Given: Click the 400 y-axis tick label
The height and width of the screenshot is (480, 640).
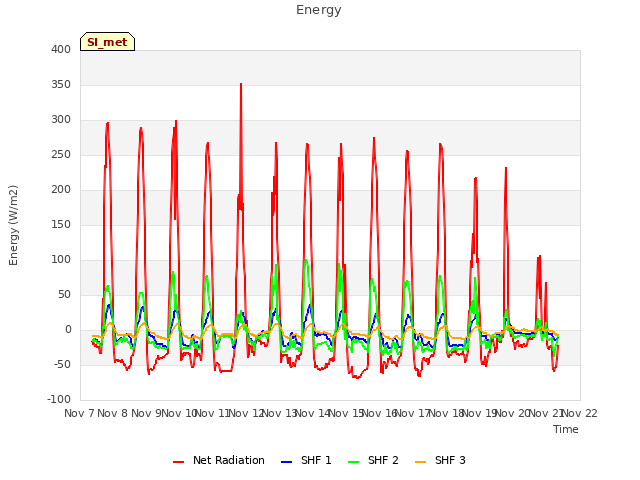Looking at the screenshot, I should pos(61,49).
